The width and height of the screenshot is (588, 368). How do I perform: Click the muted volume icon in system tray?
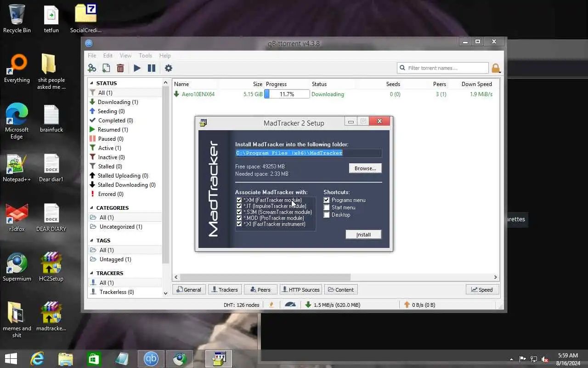pos(545,359)
